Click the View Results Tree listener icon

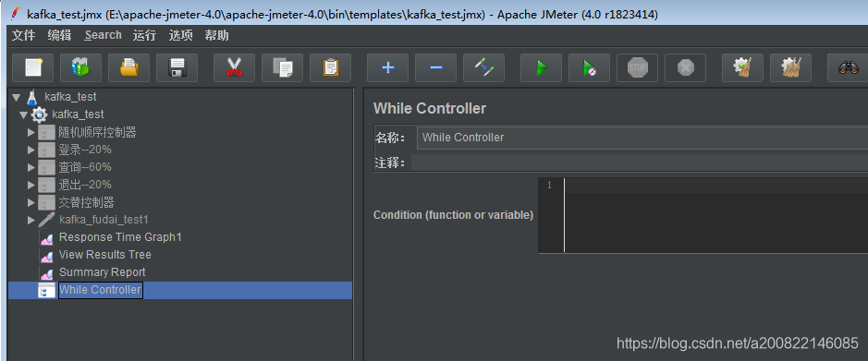(x=46, y=256)
